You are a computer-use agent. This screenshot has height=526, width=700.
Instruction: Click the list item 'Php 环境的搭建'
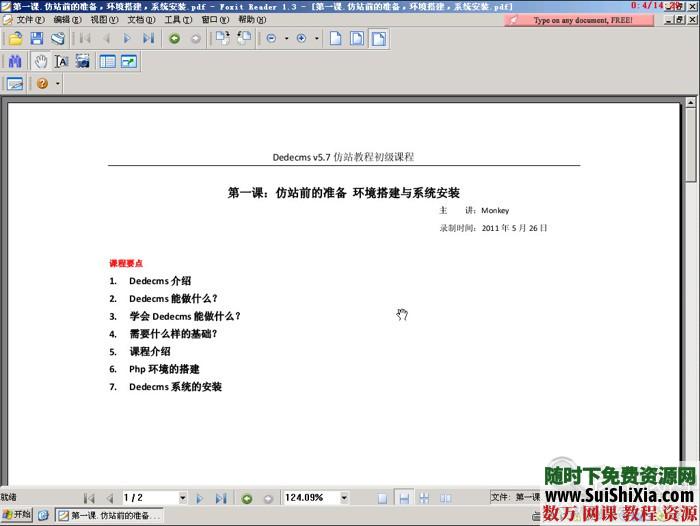(x=164, y=369)
